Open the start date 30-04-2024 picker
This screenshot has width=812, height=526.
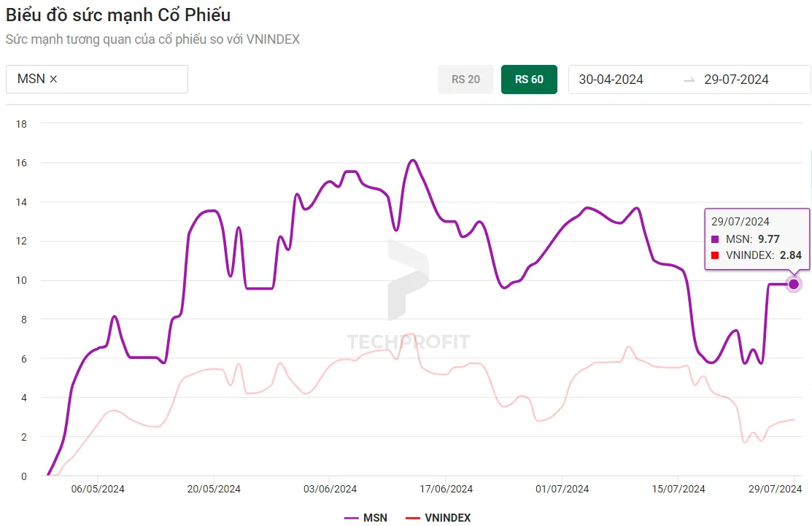[611, 80]
